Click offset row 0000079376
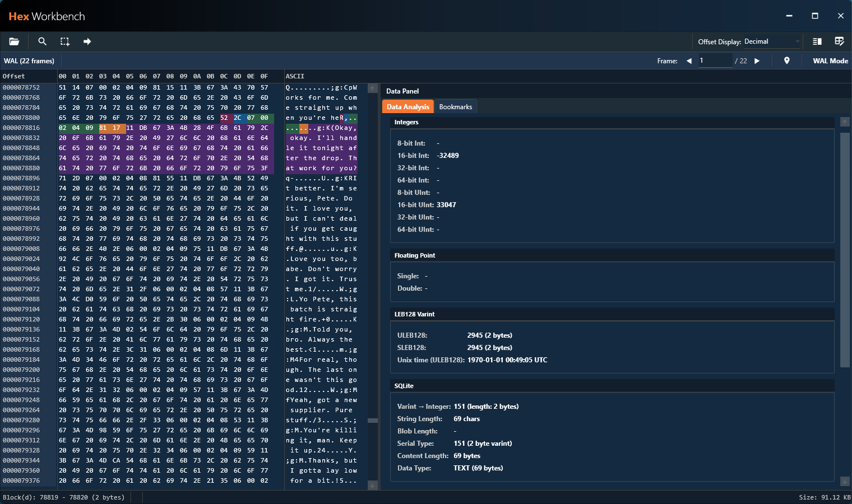The height and width of the screenshot is (504, 852). click(x=21, y=480)
